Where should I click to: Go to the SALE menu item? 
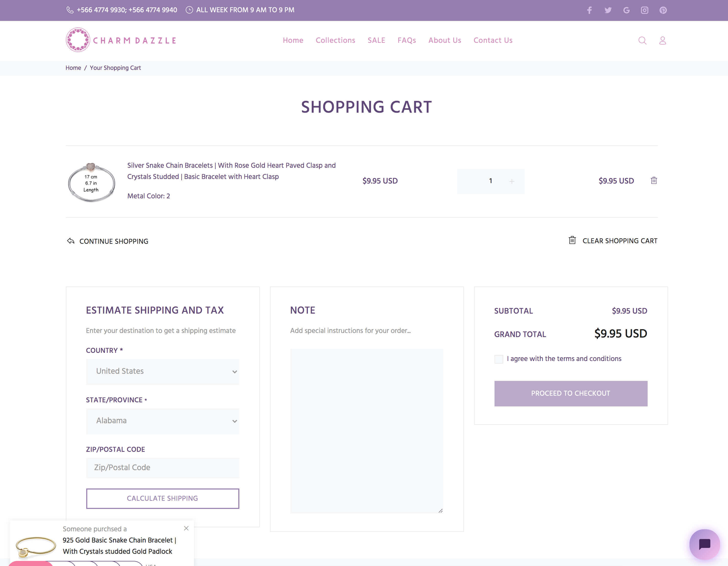[x=376, y=40]
